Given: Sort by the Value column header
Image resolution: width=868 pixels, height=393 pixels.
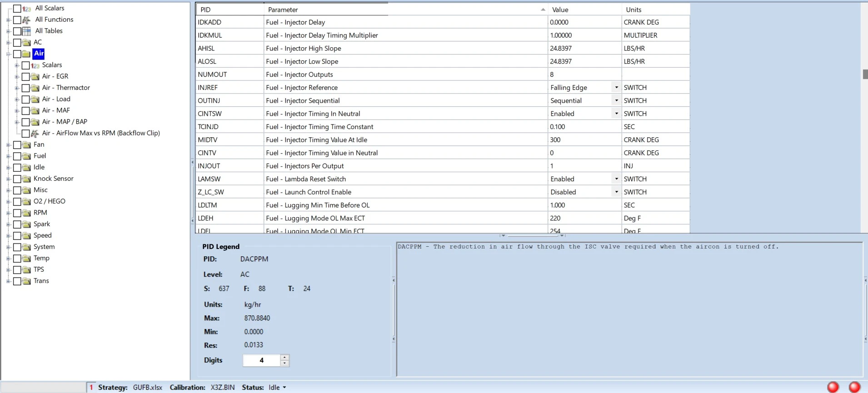Looking at the screenshot, I should tap(585, 10).
